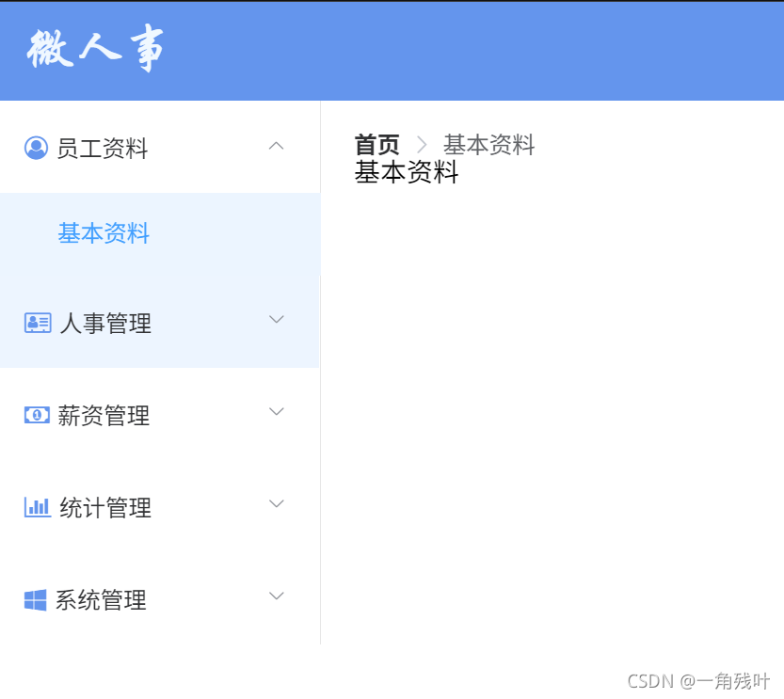The width and height of the screenshot is (784, 699).
Task: Click 首页 in the breadcrumb
Action: point(376,144)
